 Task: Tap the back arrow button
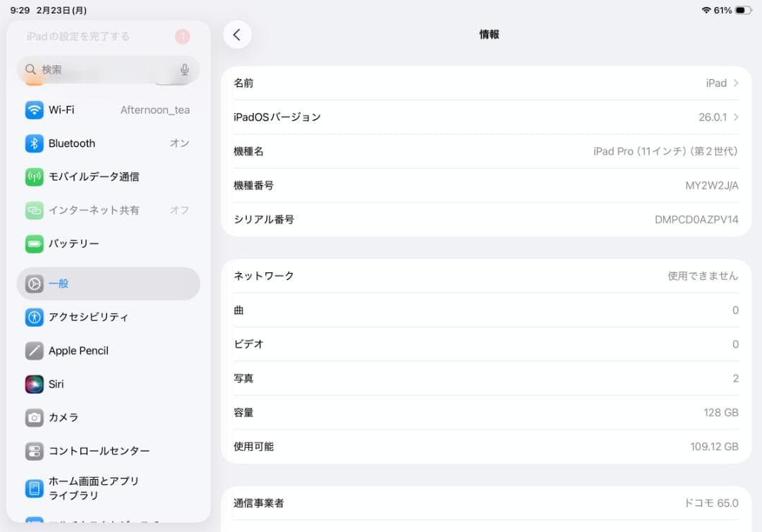tap(237, 35)
